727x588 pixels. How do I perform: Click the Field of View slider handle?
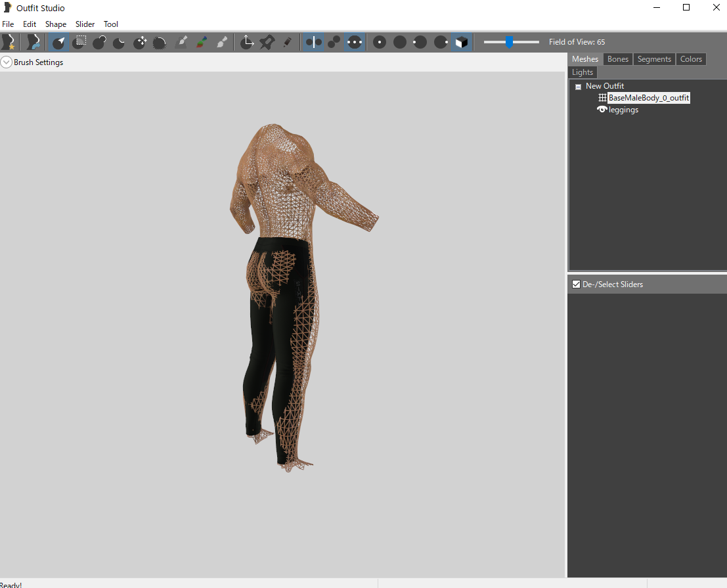[x=509, y=42]
